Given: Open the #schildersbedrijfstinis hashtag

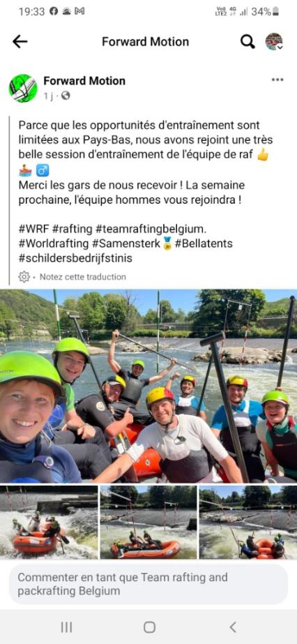Looking at the screenshot, I should coord(75,258).
